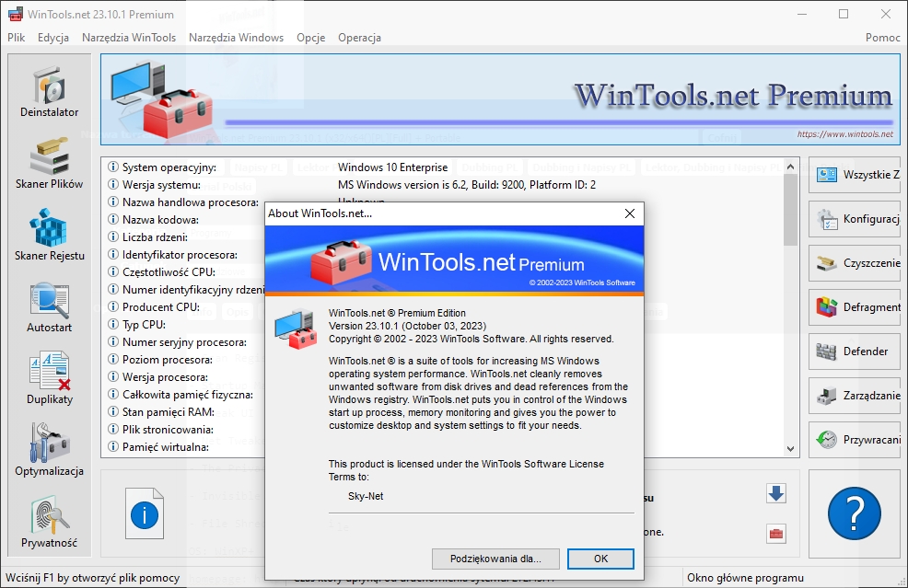The height and width of the screenshot is (588, 908).
Task: Select Autostart manager icon
Action: 49,306
